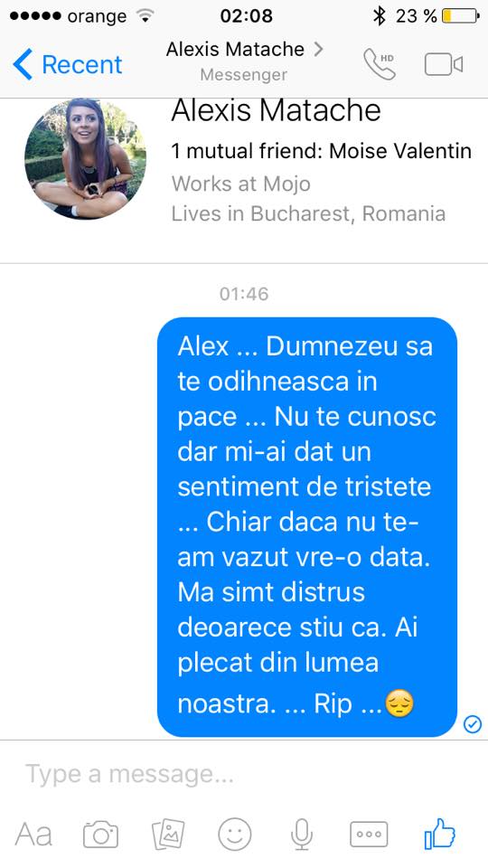Tap the microphone voice message icon

pos(302,833)
